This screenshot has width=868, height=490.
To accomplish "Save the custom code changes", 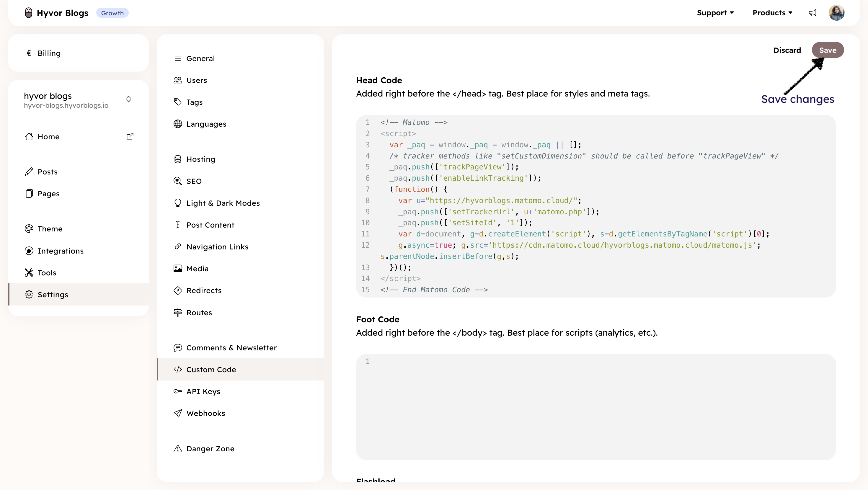I will 828,50.
